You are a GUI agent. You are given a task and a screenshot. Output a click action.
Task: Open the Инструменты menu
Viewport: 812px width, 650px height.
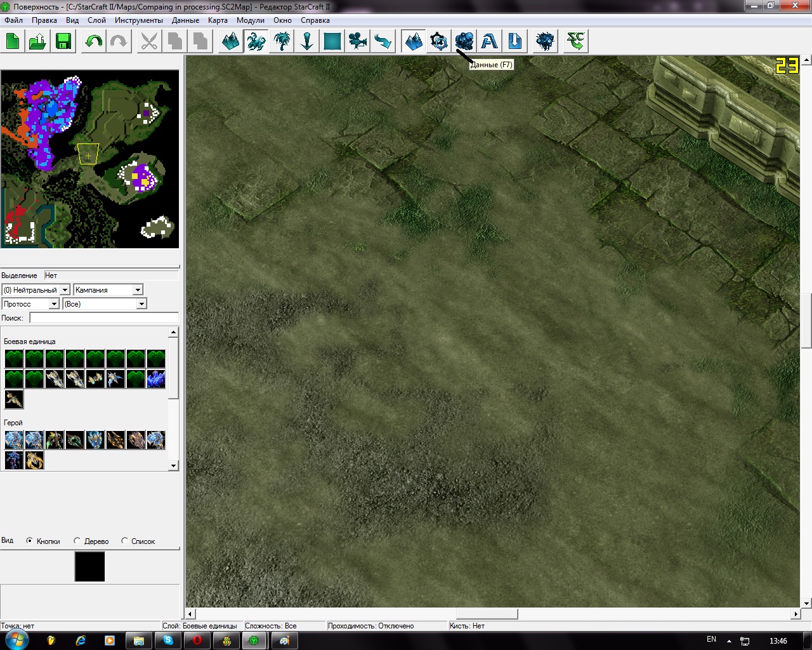(139, 20)
